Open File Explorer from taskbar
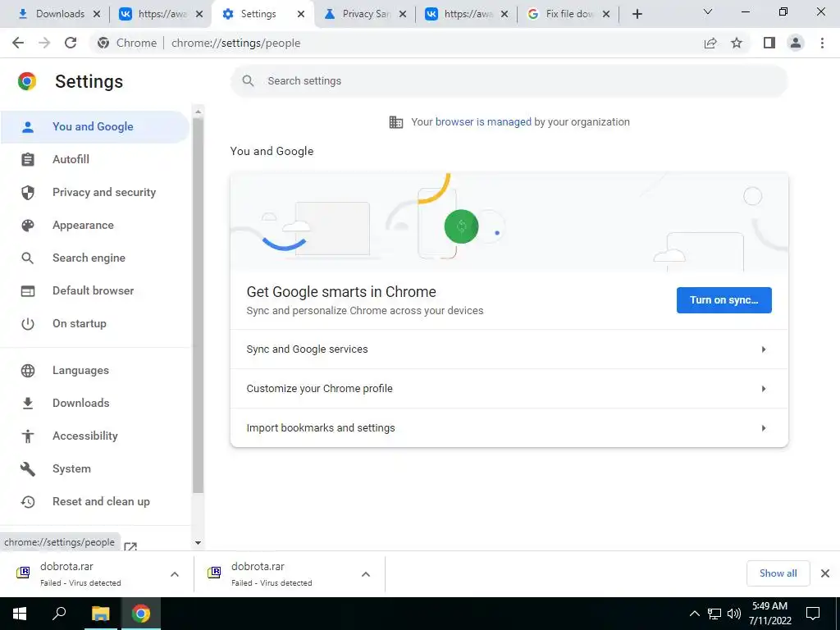The image size is (840, 630). click(100, 614)
